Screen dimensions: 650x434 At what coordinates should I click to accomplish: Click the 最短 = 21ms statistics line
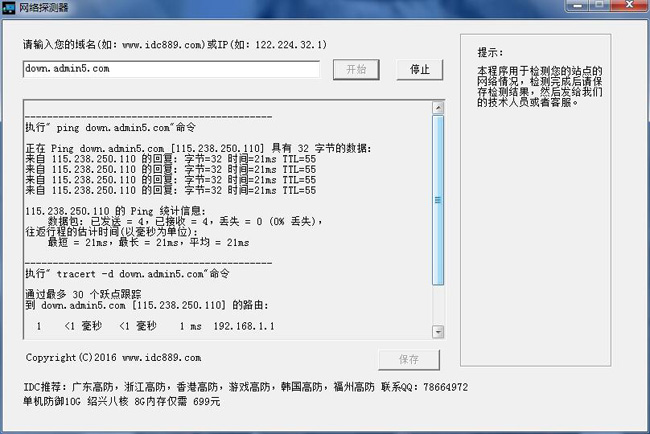[x=148, y=242]
